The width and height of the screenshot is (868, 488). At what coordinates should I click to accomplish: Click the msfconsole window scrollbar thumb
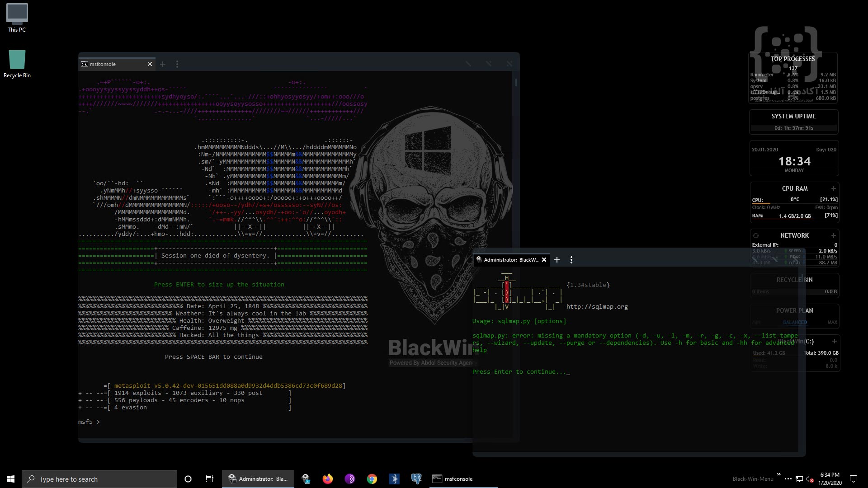pyautogui.click(x=516, y=83)
